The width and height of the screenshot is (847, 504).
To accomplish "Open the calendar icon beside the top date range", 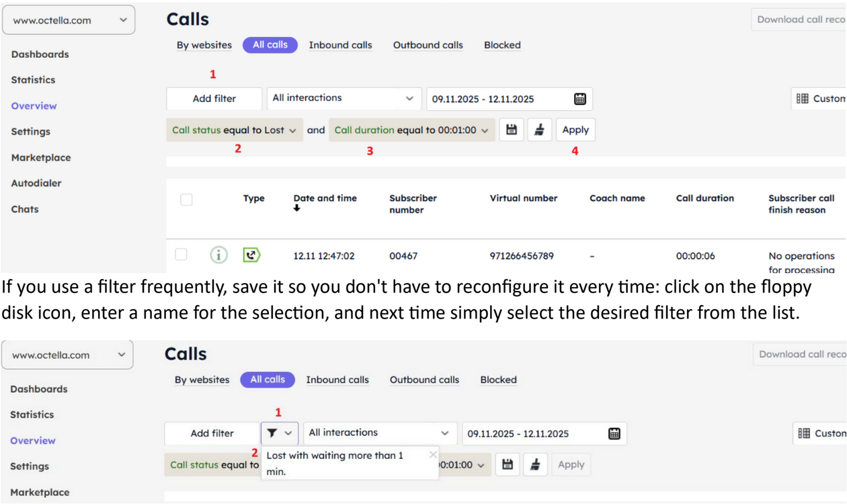I will click(580, 99).
